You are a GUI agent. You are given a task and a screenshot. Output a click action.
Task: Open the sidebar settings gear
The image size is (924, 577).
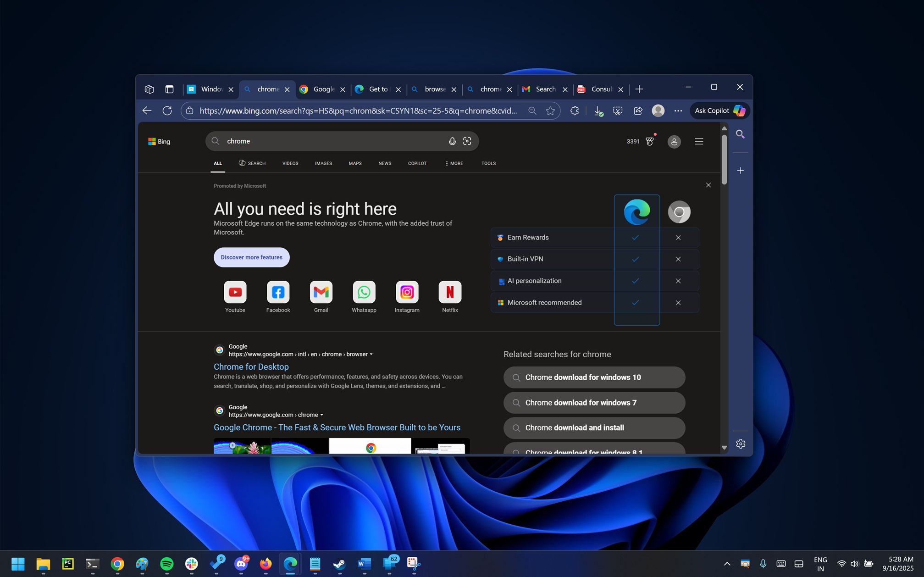coord(741,444)
